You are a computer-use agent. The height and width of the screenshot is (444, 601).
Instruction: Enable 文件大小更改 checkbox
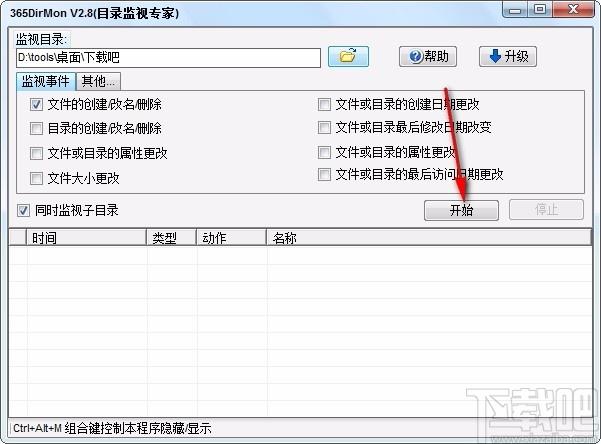(x=36, y=178)
